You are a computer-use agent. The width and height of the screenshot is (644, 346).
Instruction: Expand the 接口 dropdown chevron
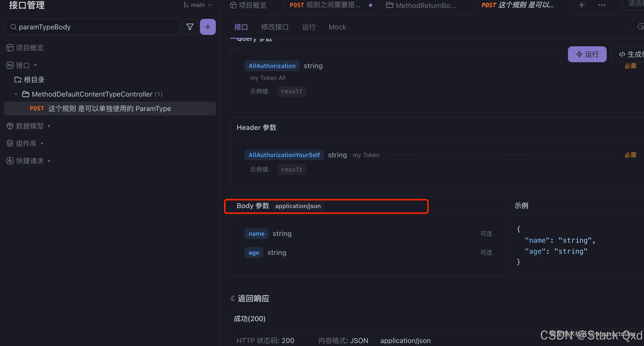(x=35, y=65)
